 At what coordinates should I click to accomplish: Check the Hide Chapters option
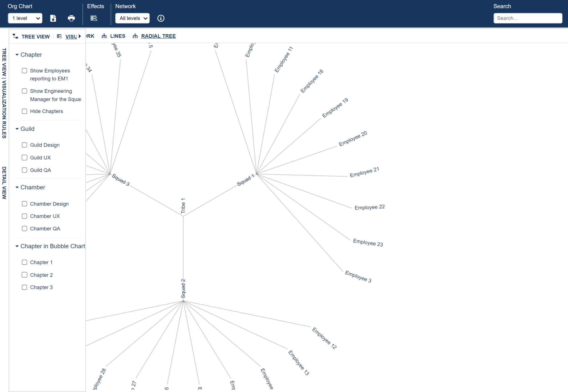(x=24, y=111)
